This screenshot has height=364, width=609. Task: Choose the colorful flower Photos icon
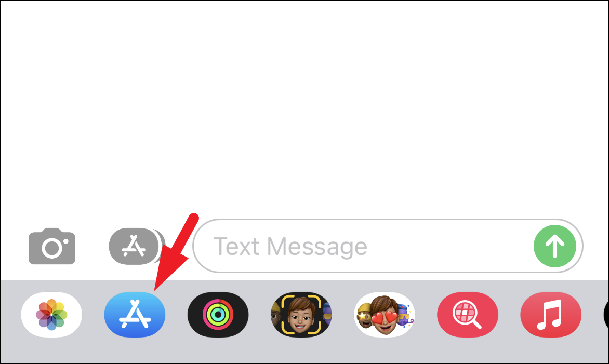(x=51, y=314)
